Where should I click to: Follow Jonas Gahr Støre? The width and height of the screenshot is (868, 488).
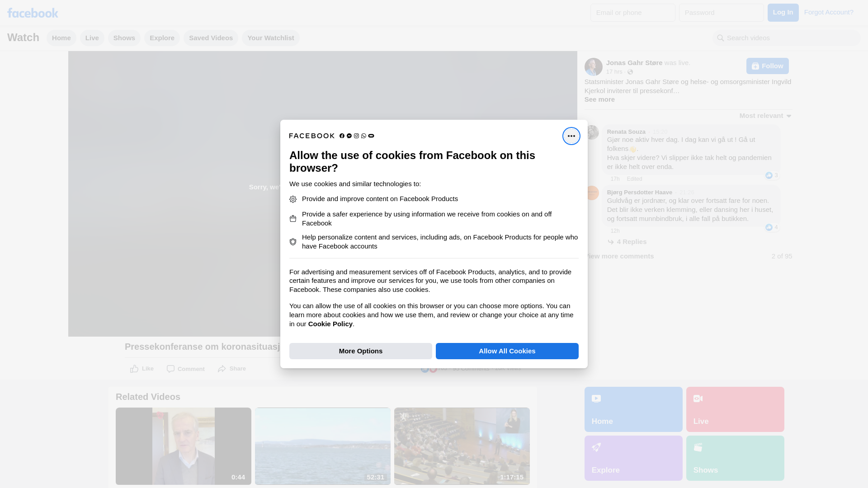pos(767,66)
